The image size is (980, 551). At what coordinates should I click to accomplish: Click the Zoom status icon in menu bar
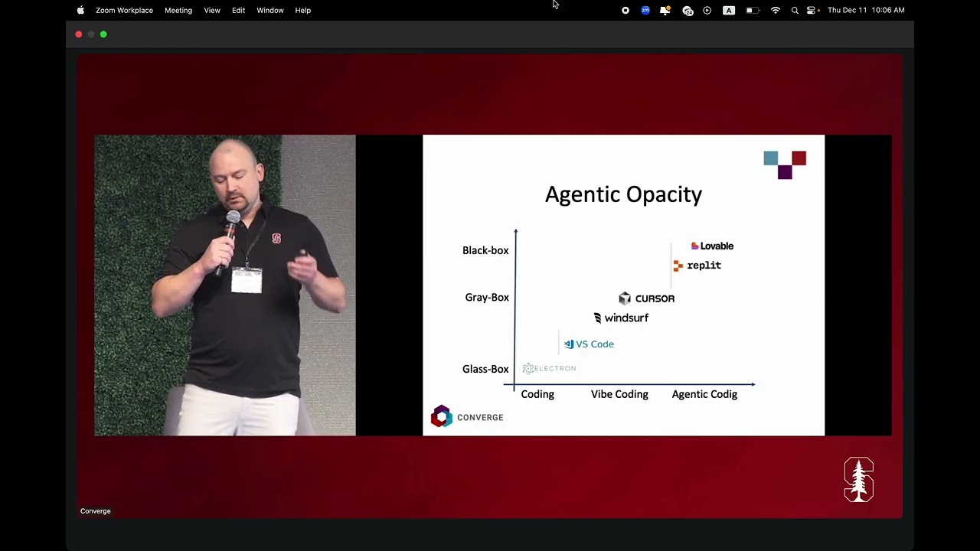pyautogui.click(x=645, y=10)
